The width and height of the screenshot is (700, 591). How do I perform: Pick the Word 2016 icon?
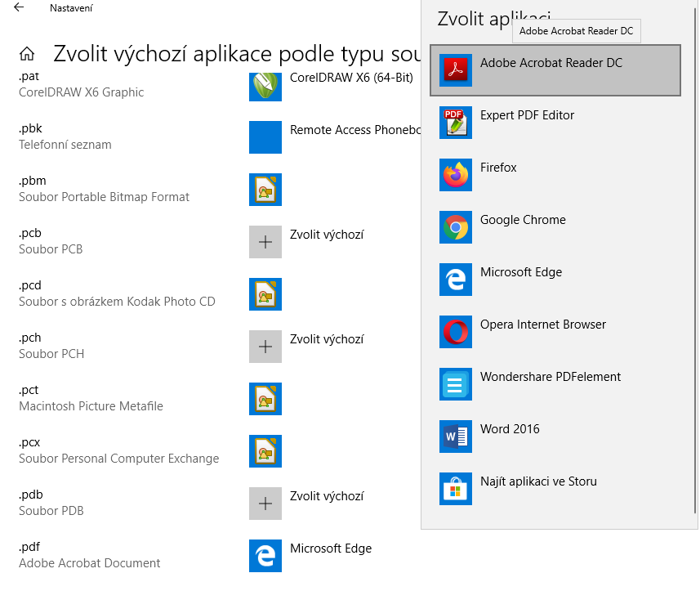[x=455, y=436]
